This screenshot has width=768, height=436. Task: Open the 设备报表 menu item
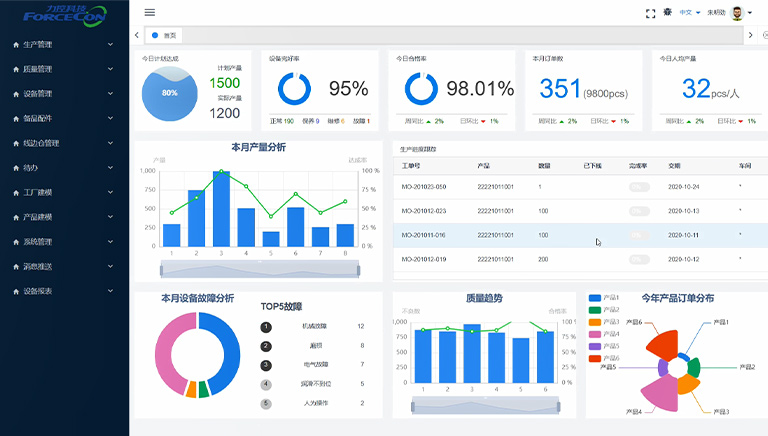62,291
